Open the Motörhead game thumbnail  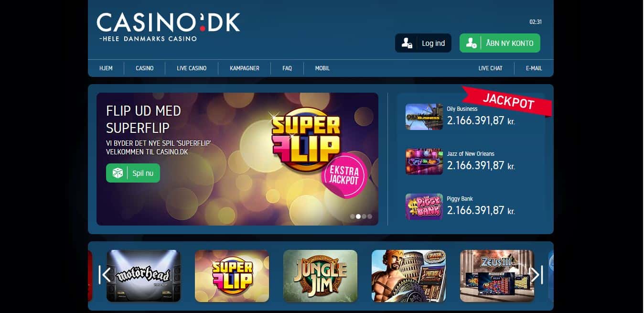tap(143, 276)
